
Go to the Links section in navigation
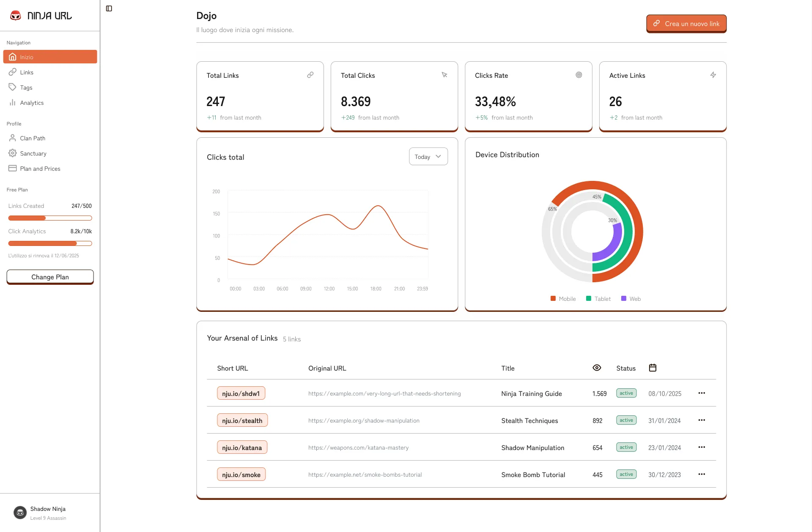(27, 72)
